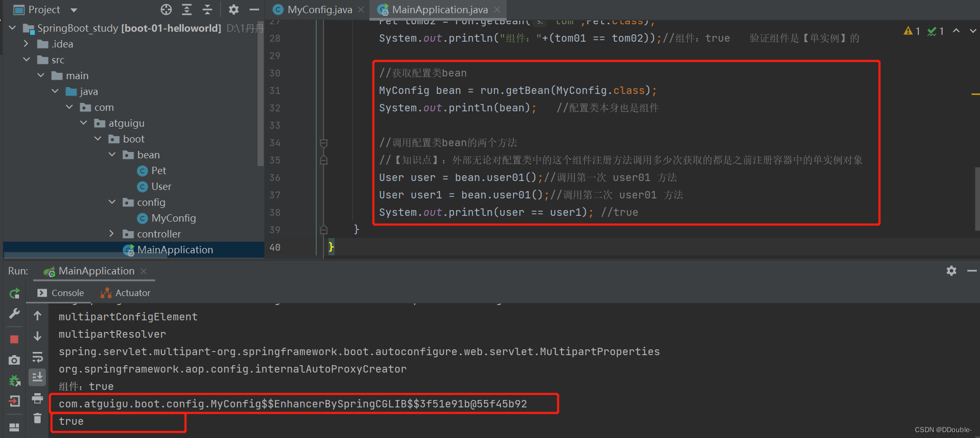Close the MainApplication.java tab
The width and height of the screenshot is (980, 438).
point(497,9)
